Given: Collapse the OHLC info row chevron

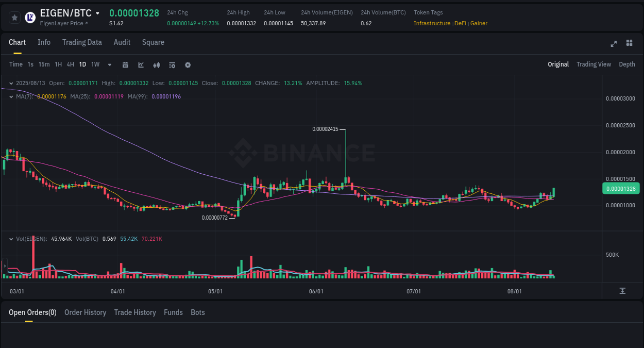Looking at the screenshot, I should 11,82.
